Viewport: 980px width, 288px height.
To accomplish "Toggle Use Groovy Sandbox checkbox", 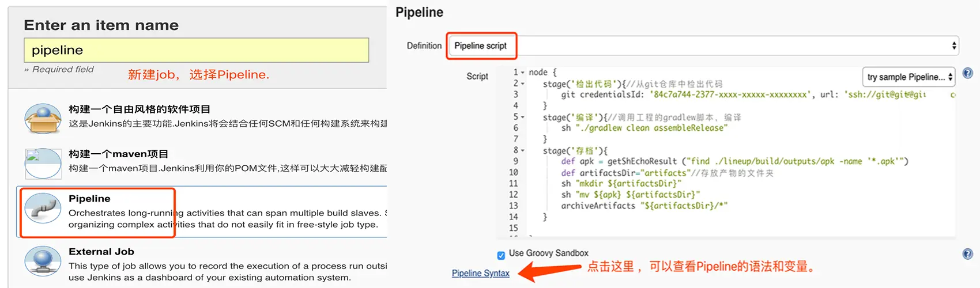I will (x=501, y=255).
